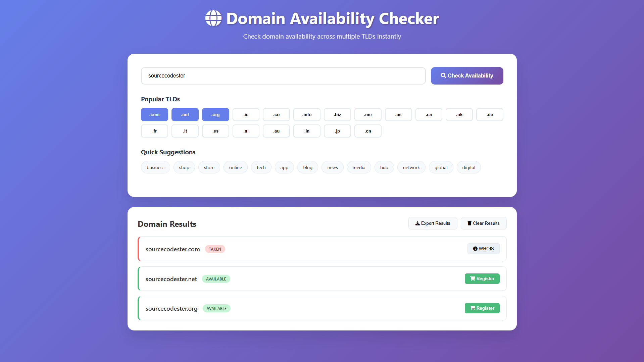This screenshot has height=362, width=644.
Task: Toggle off the .net TLD
Action: coord(185,115)
